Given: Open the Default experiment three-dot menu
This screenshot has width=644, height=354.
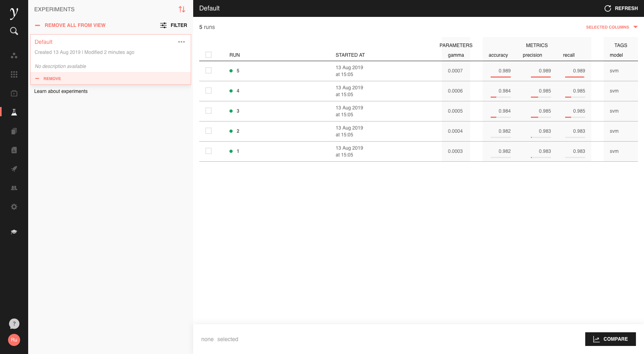Looking at the screenshot, I should click(x=182, y=42).
